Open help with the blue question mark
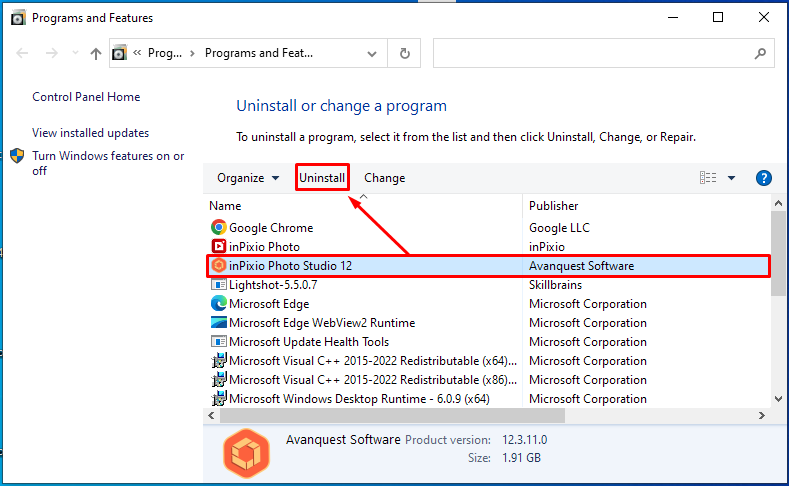The image size is (789, 486). [x=764, y=178]
